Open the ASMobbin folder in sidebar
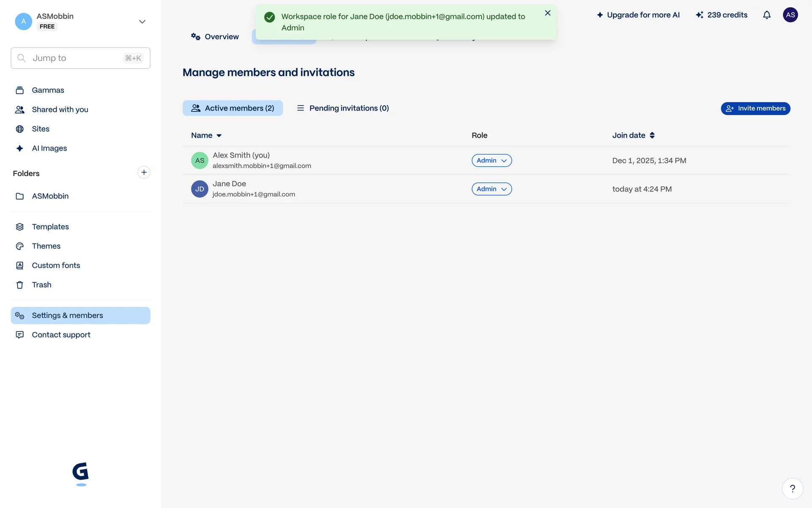 [x=50, y=196]
